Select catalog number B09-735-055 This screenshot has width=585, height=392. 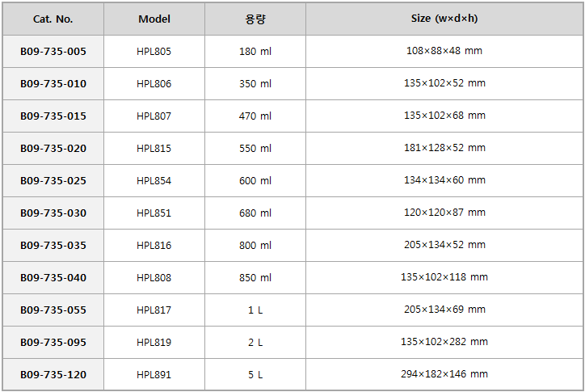click(x=53, y=310)
